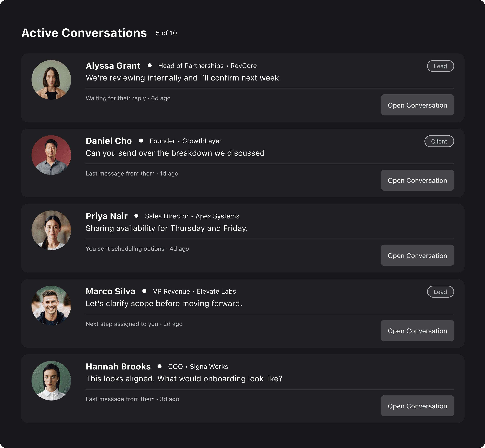Click the status dot next to Daniel Cho
Image resolution: width=485 pixels, height=448 pixels.
(141, 141)
